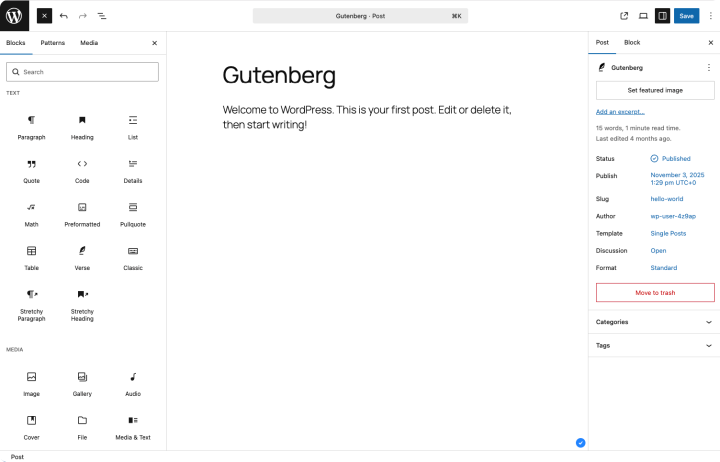Open the post actions menu beside Gutenberg
This screenshot has width=720, height=462.
(x=709, y=68)
